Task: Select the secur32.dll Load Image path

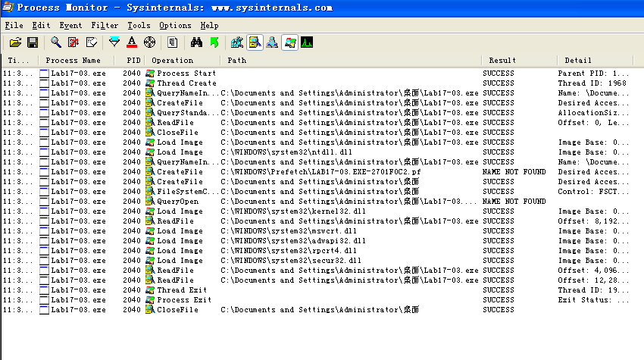Action: tap(291, 261)
